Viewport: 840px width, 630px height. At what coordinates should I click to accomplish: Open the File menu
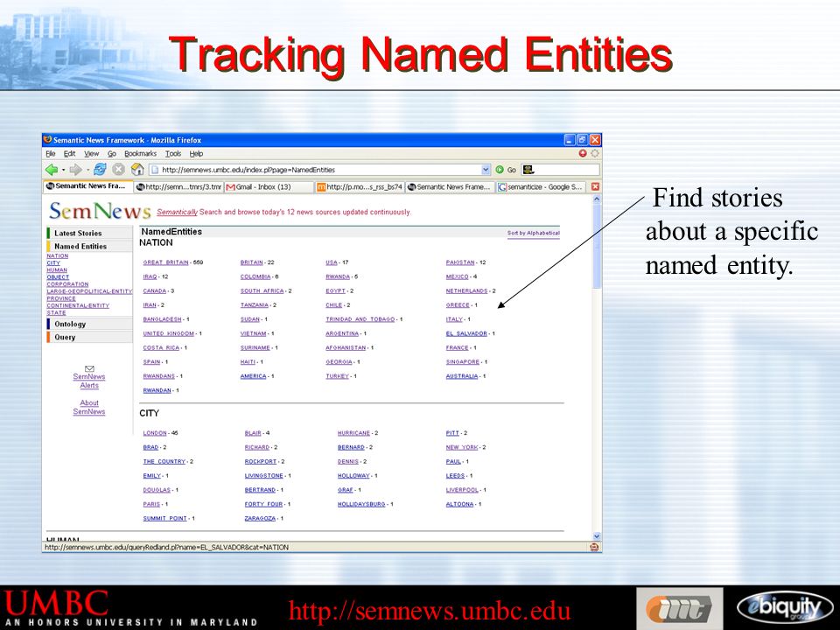point(51,154)
